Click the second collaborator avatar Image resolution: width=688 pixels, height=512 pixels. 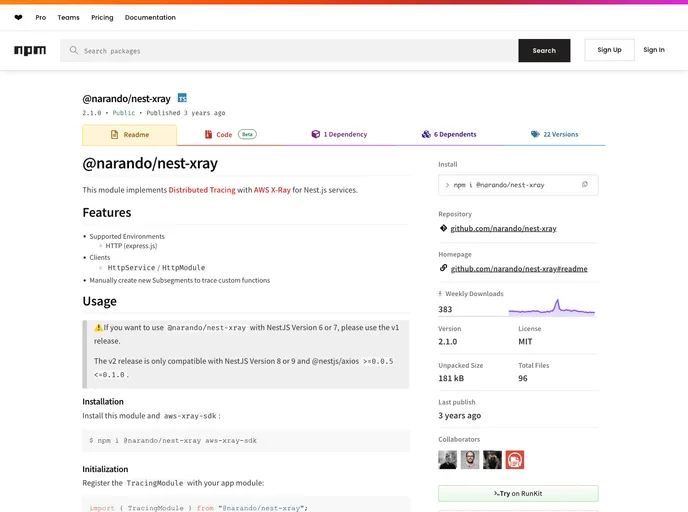[x=470, y=460]
